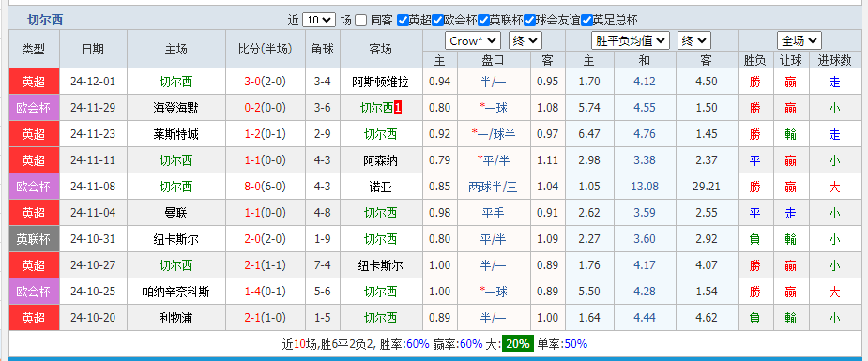Click the blue 走 in 曼联 row
The image size is (868, 361).
(790, 213)
